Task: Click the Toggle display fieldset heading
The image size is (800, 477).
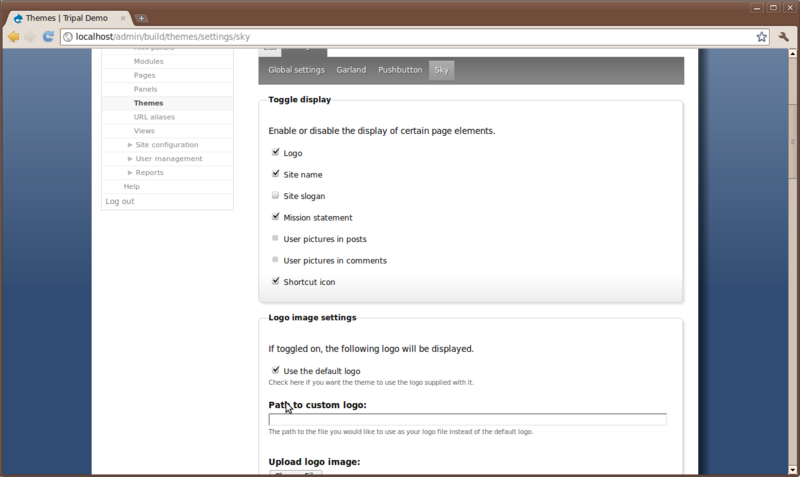Action: 299,99
